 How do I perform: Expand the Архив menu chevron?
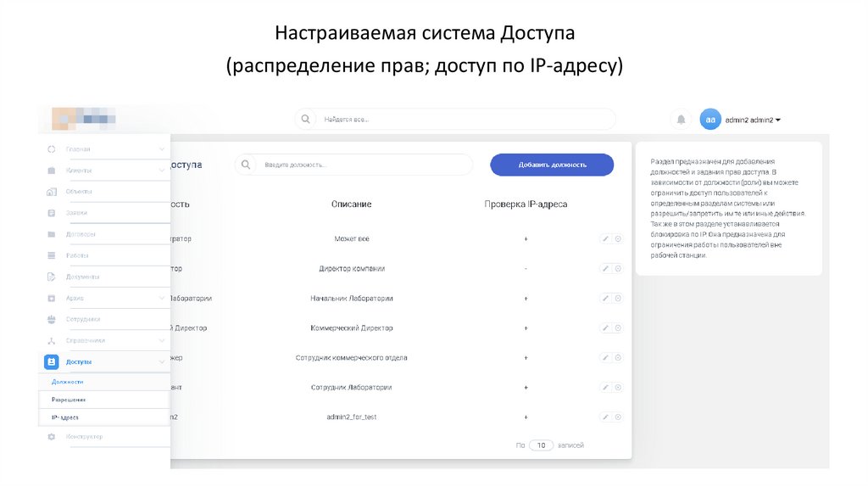(x=162, y=298)
